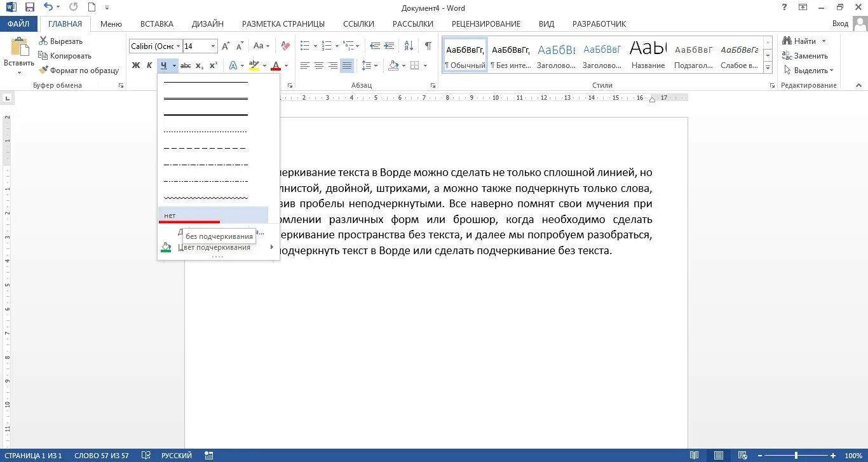Viewport: 868px width, 462px height.
Task: Click the Copy (Копировать) button
Action: click(x=65, y=56)
